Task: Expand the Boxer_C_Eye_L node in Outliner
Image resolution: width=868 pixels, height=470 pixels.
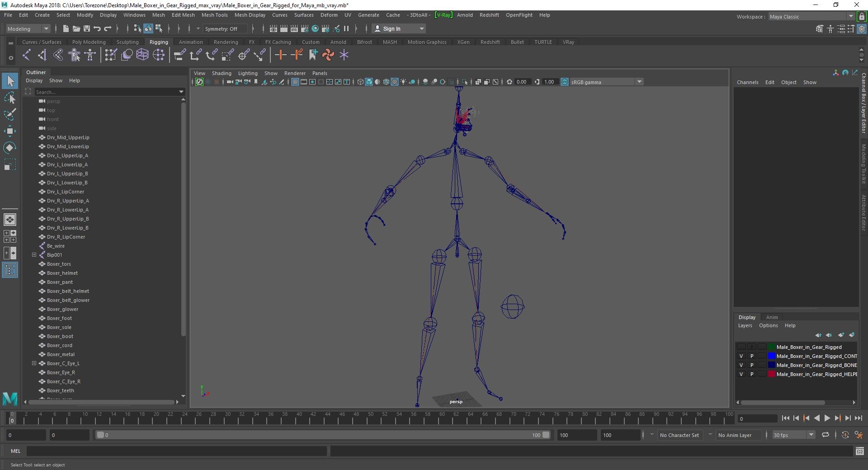Action: point(34,363)
